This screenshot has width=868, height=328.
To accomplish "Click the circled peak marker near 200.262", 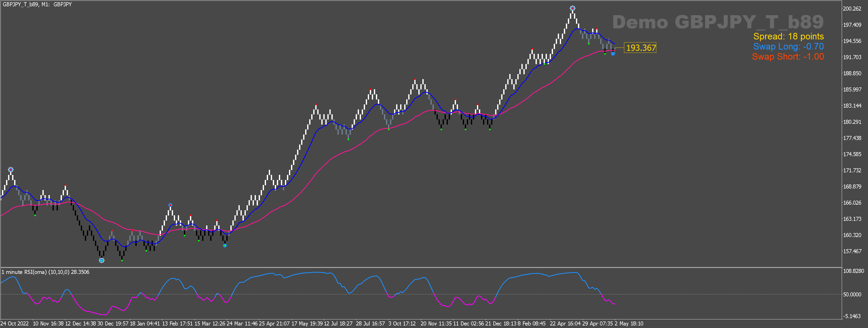I will [x=572, y=8].
